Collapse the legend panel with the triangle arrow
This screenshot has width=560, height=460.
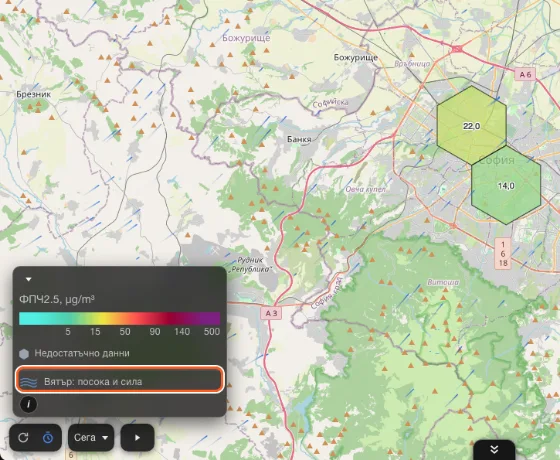[x=29, y=279]
